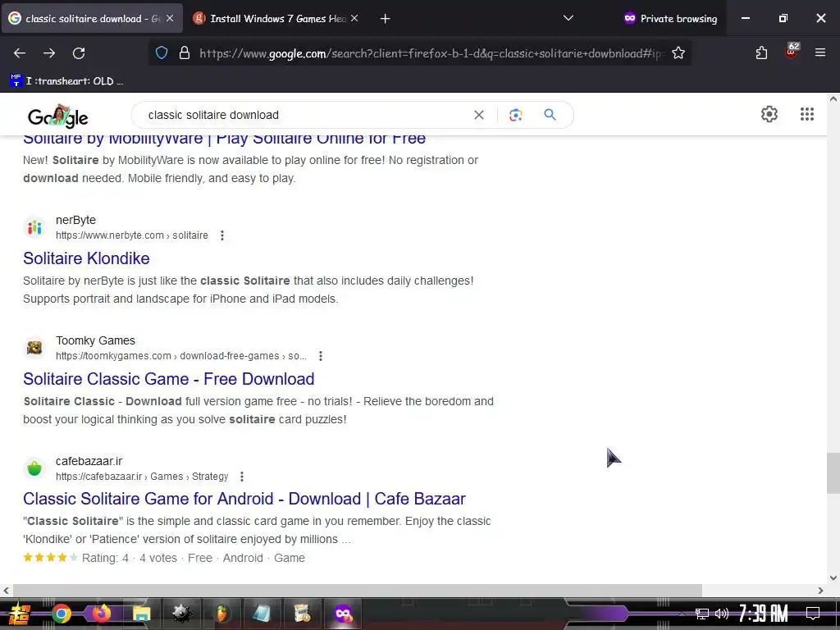Open File Explorer from the taskbar
The width and height of the screenshot is (840, 630).
(x=141, y=614)
